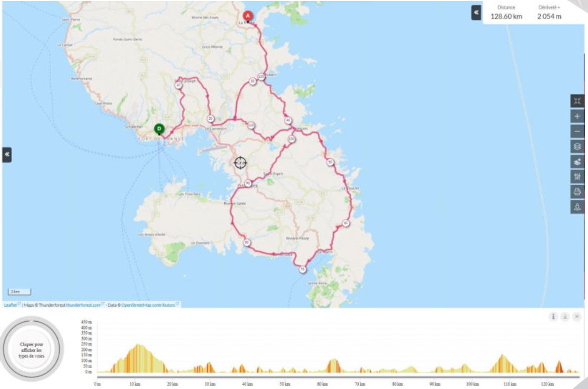Click the circular road types display button
Screen dimensions: 588x389
[x=32, y=350]
